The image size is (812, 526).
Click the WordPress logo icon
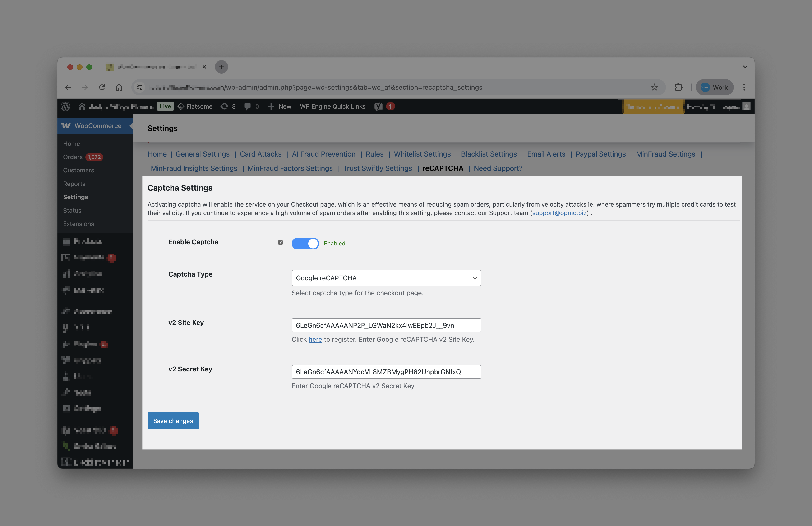point(65,106)
